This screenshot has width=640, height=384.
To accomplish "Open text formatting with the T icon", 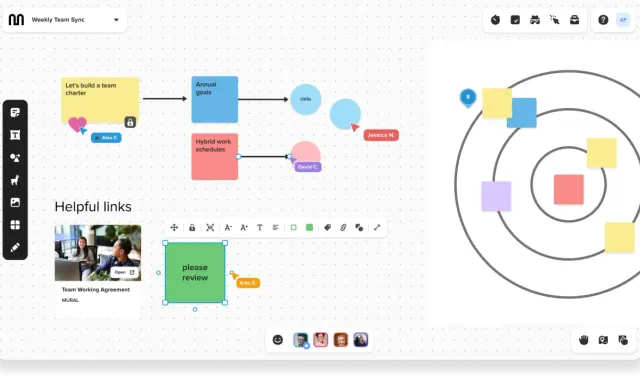I will (x=260, y=228).
